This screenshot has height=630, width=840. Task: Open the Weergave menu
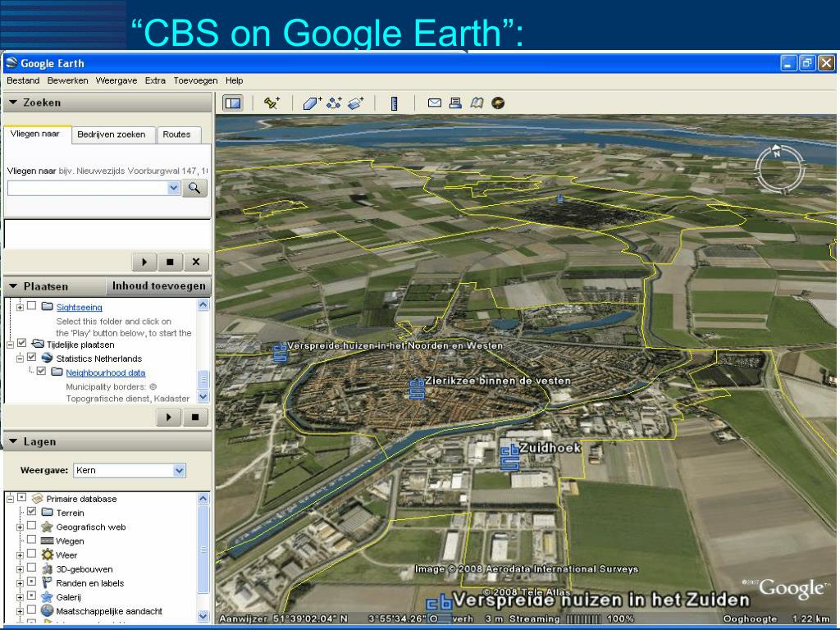pyautogui.click(x=116, y=80)
